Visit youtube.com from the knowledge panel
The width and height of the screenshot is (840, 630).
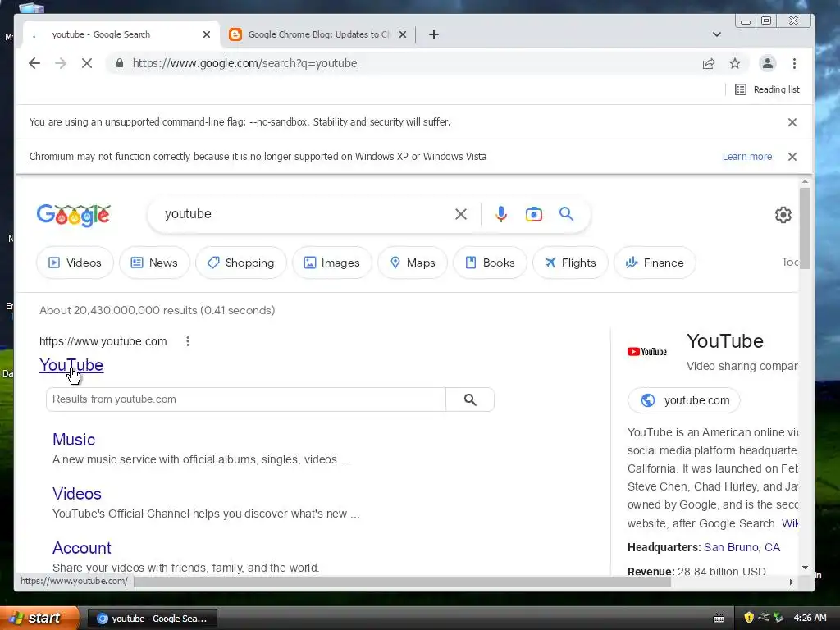tap(683, 400)
